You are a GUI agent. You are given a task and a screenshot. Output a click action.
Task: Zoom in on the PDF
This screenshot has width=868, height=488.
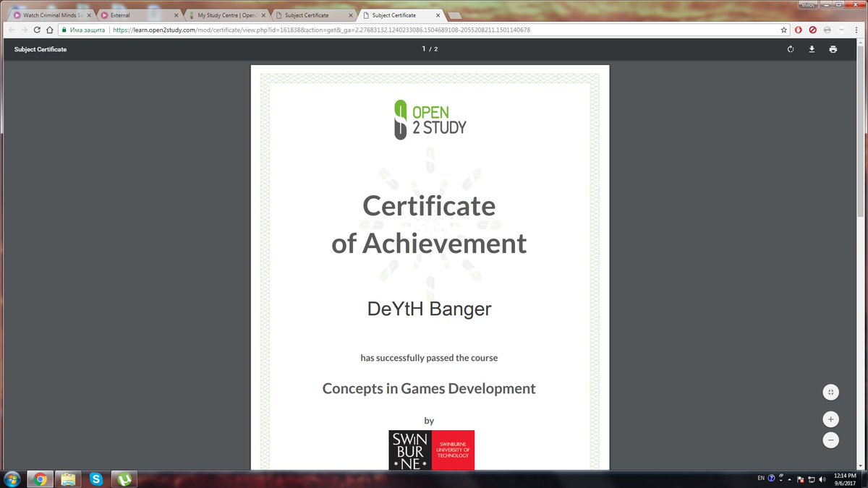(x=831, y=419)
